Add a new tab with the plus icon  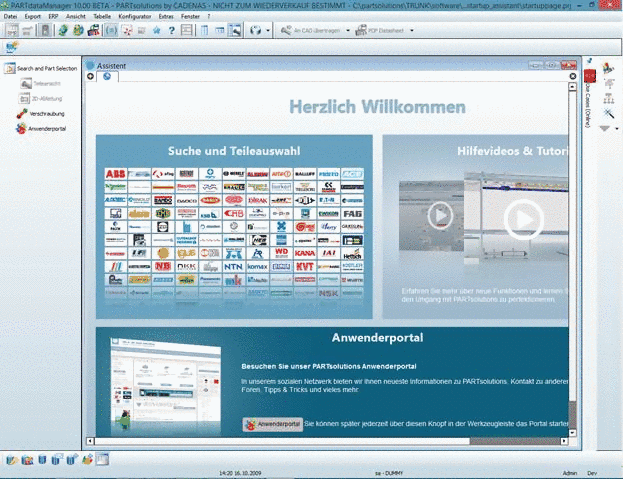[x=91, y=76]
